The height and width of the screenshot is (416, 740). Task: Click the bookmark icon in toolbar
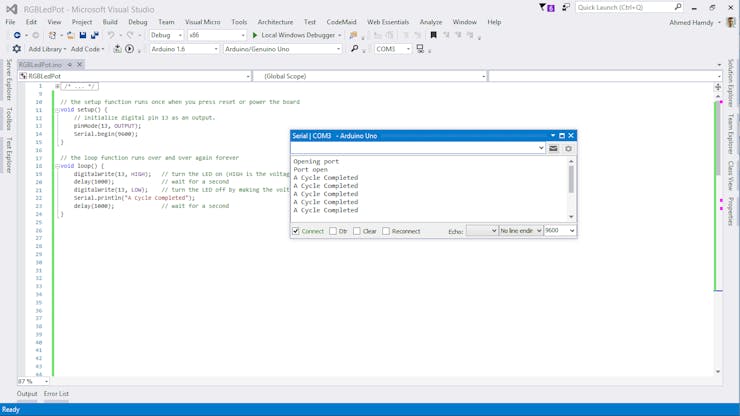(x=433, y=35)
